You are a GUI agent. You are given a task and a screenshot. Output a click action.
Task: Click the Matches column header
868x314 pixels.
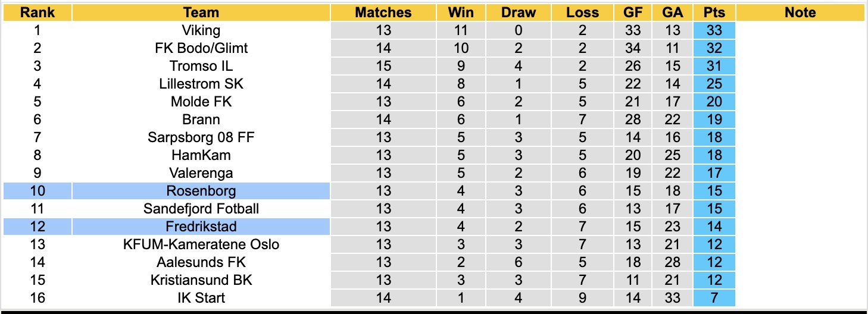pyautogui.click(x=383, y=12)
